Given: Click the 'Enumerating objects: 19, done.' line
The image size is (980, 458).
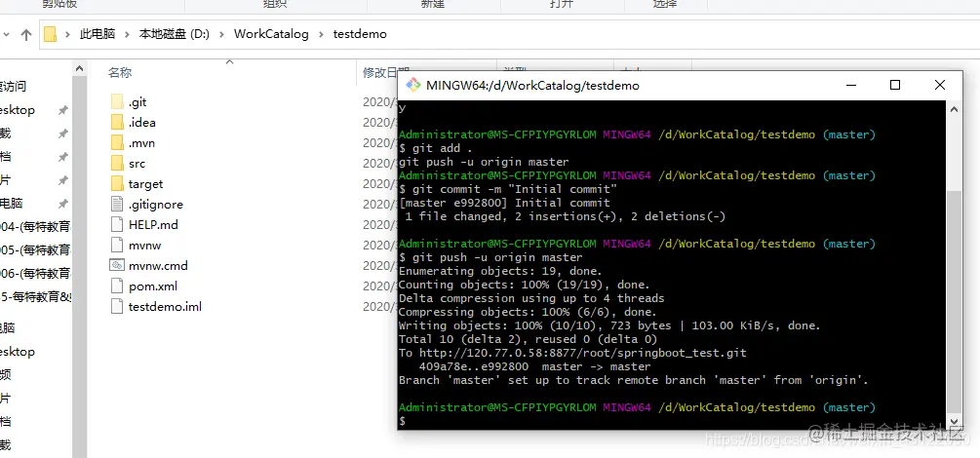Looking at the screenshot, I should pyautogui.click(x=500, y=271).
